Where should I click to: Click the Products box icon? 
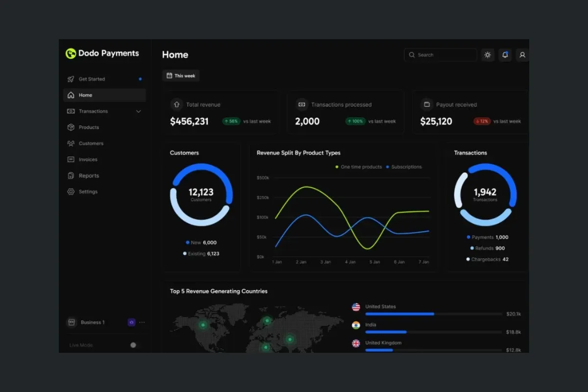(x=71, y=127)
